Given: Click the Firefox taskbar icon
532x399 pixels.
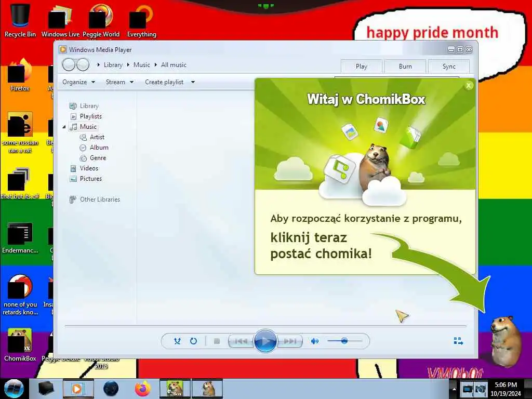Looking at the screenshot, I should click(143, 389).
